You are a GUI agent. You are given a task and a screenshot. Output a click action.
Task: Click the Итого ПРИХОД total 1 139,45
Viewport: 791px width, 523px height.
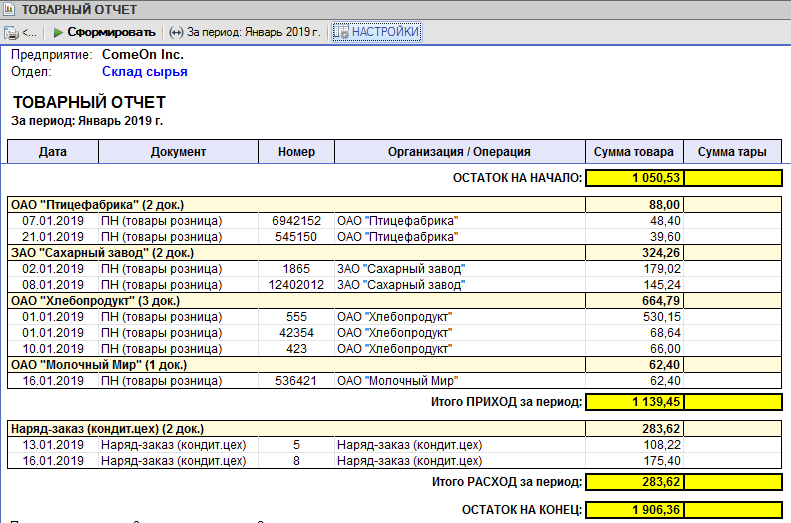click(635, 402)
